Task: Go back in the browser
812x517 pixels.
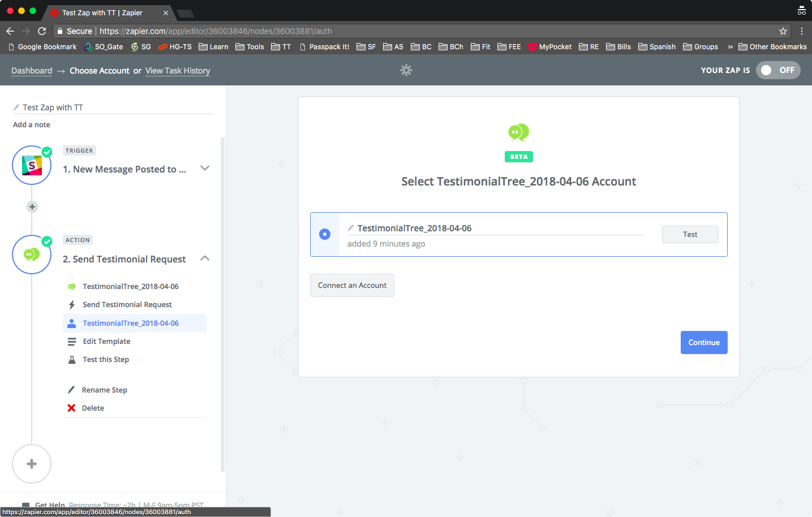Action: 10,31
